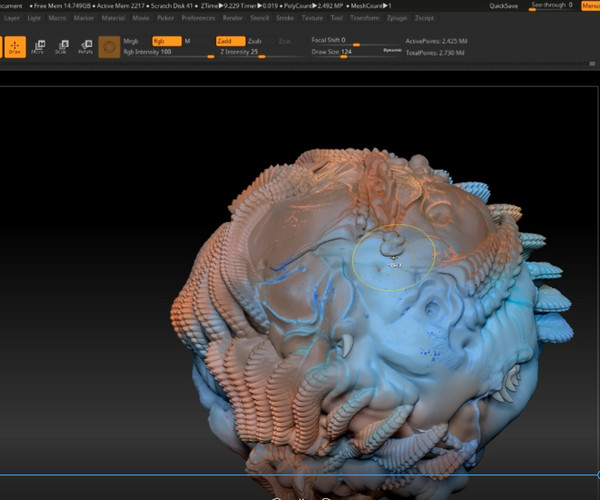Viewport: 600px width, 500px height.
Task: Adjust the Rgb Intensity slider
Action: tap(168, 52)
